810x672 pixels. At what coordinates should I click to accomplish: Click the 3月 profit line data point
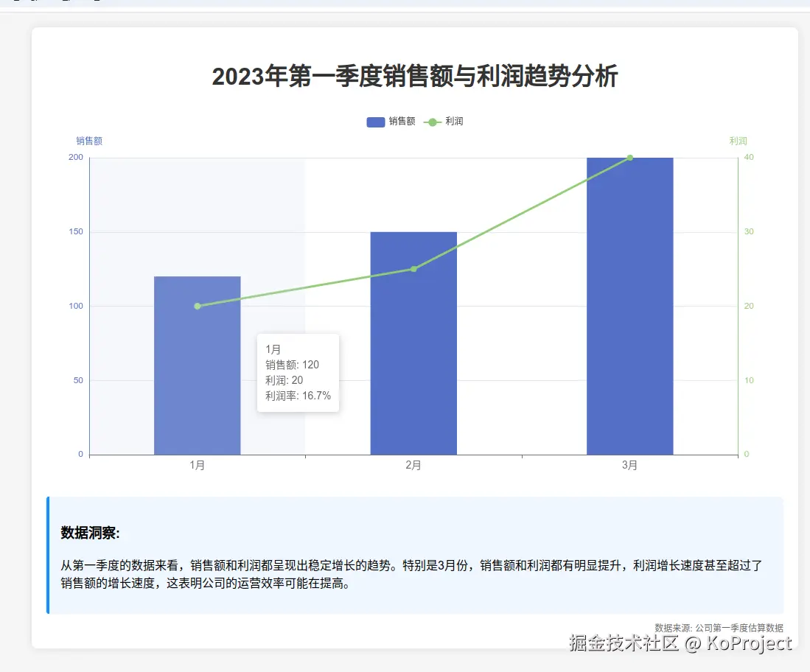(x=629, y=158)
